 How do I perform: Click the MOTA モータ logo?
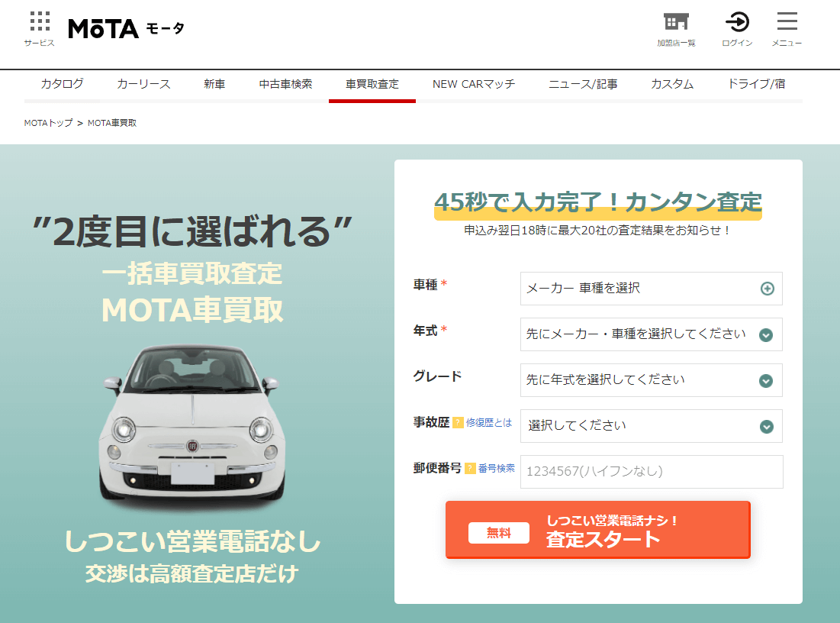127,29
